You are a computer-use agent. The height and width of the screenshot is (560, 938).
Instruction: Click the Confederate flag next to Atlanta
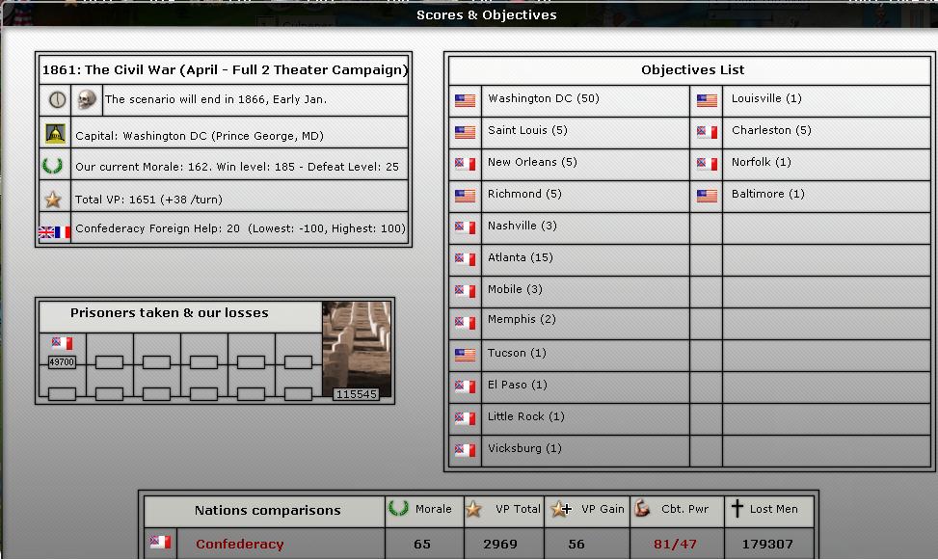(465, 258)
